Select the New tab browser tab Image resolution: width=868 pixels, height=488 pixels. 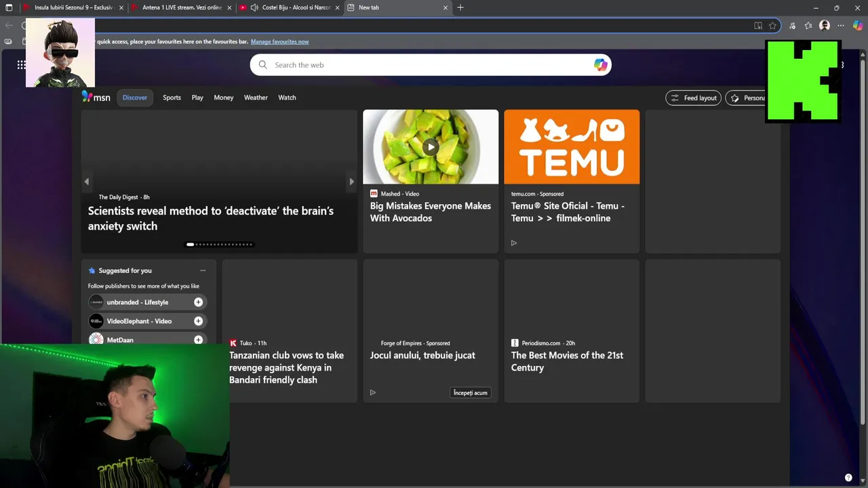coord(397,7)
